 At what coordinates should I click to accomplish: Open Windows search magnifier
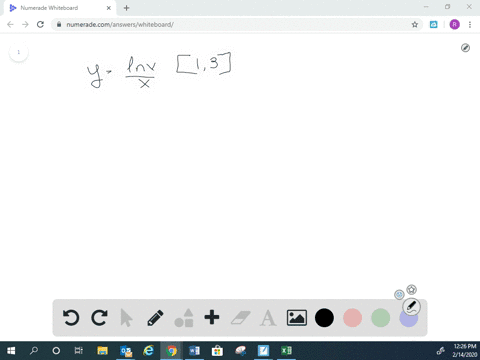34,351
